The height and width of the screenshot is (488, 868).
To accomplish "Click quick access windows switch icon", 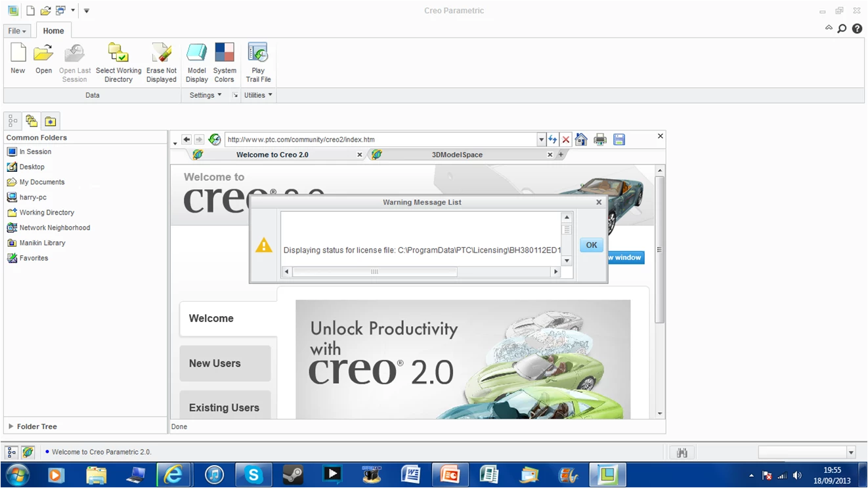I will coord(60,11).
